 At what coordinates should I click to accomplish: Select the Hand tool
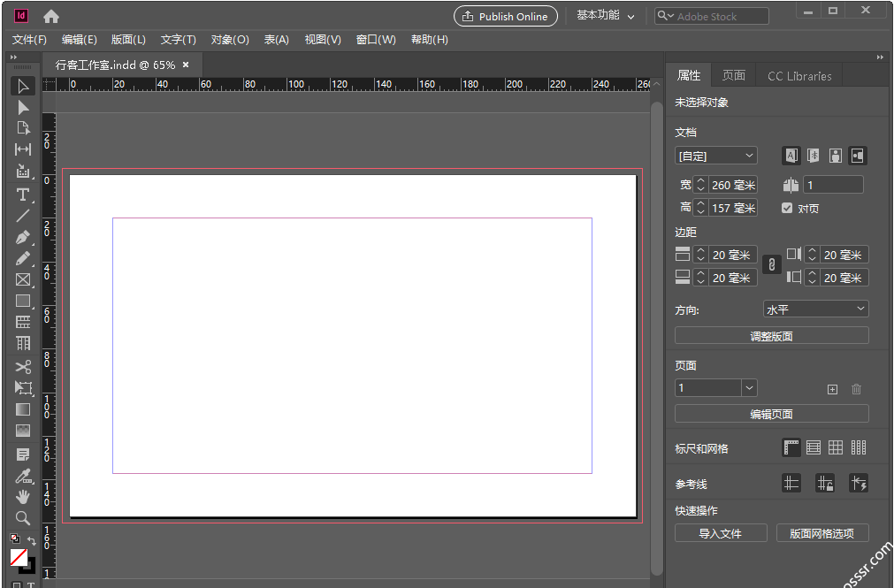tap(23, 497)
